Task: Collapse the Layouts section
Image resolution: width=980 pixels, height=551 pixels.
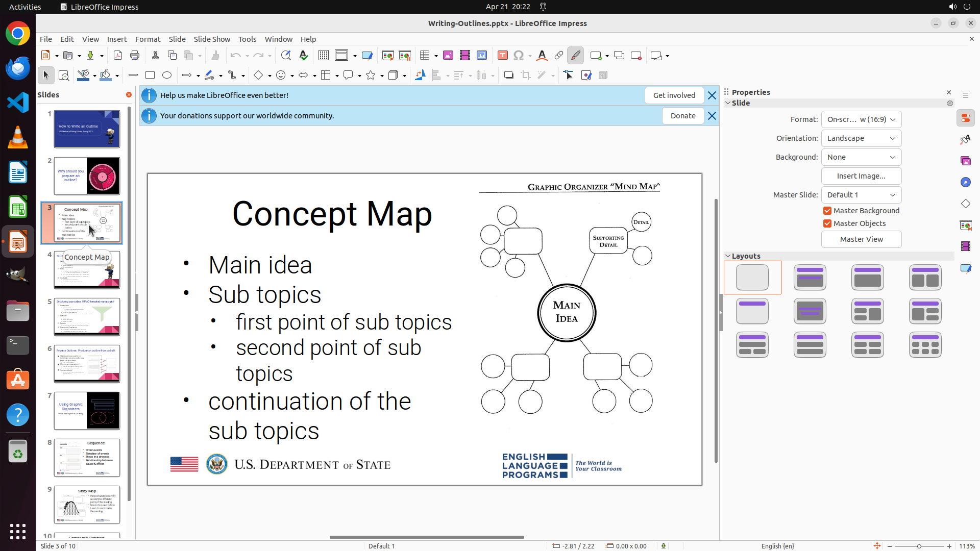Action: coord(728,256)
